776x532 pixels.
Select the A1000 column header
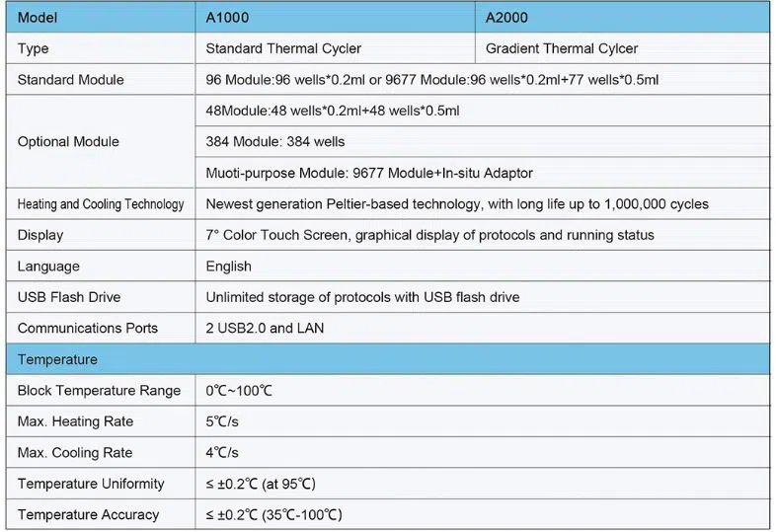tap(228, 18)
